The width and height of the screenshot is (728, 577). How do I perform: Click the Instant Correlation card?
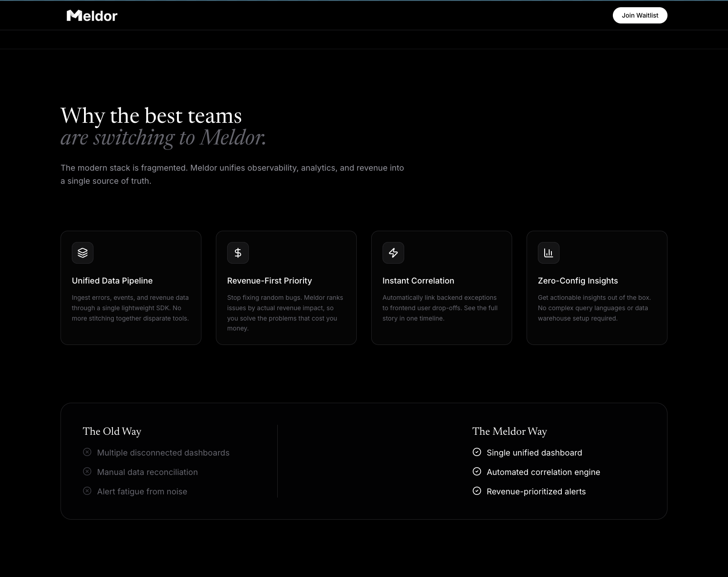coord(442,288)
